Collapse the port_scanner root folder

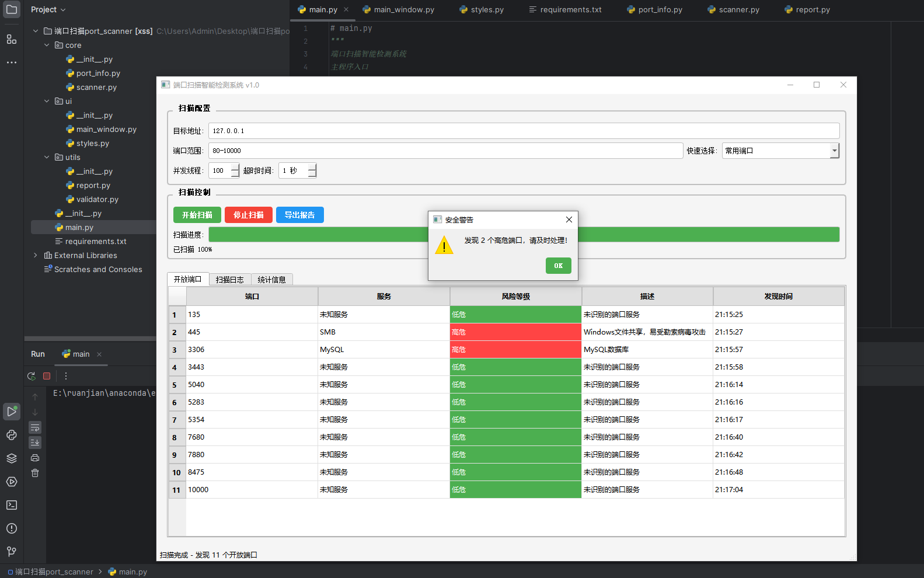[x=36, y=31]
